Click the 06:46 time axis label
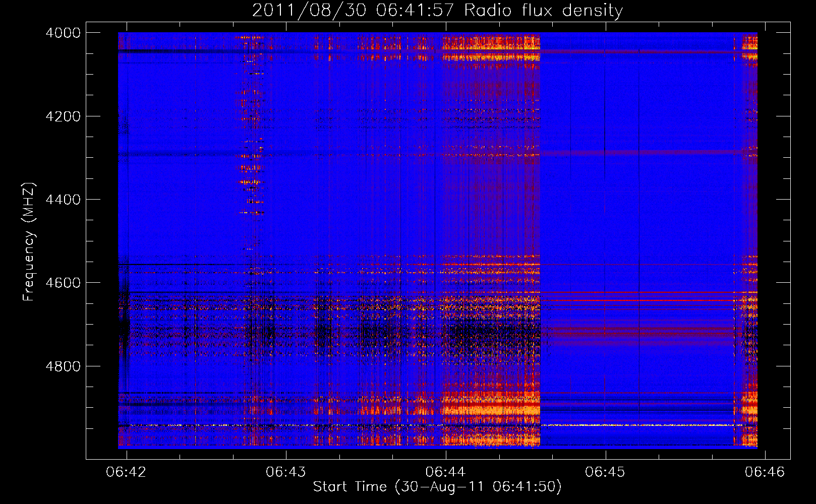The image size is (816, 504). coord(765,472)
